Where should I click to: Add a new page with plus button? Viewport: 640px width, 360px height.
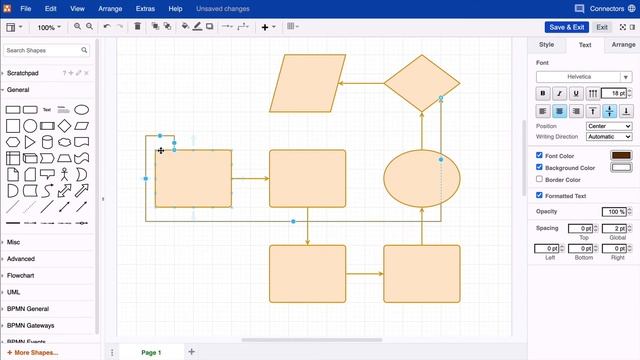(x=191, y=351)
